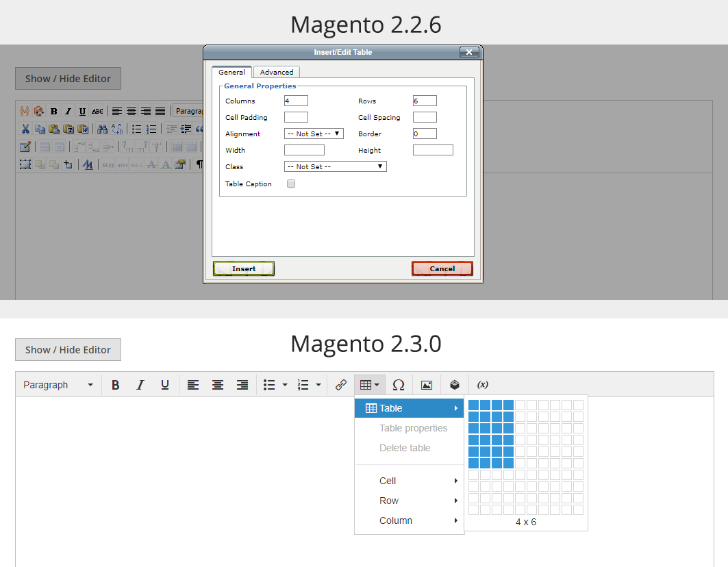Expand the Cell submenu
728x567 pixels.
409,481
